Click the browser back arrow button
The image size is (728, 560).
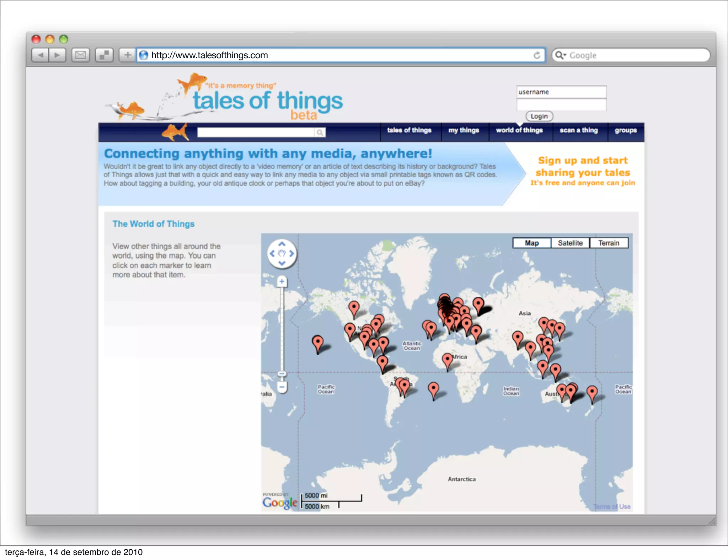[x=40, y=55]
